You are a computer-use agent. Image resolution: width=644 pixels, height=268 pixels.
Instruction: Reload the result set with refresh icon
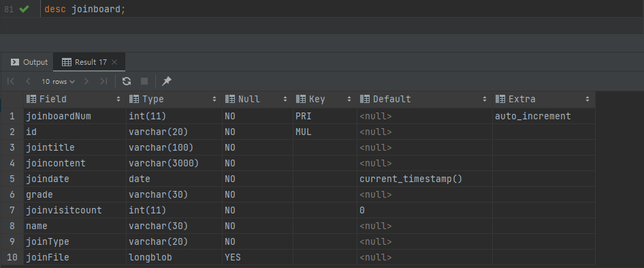coord(127,82)
